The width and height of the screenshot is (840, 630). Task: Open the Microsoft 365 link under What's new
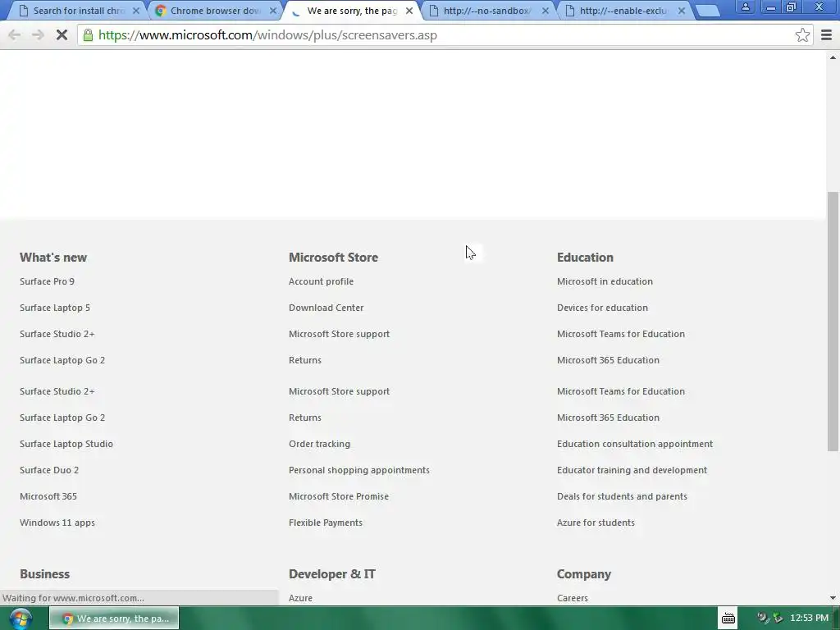tap(48, 496)
